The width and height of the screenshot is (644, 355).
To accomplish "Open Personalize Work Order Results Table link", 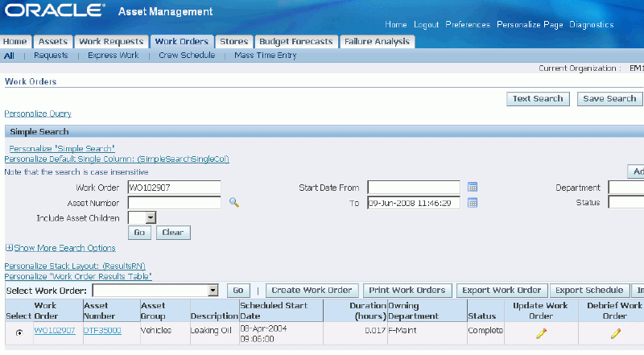I will pos(78,277).
